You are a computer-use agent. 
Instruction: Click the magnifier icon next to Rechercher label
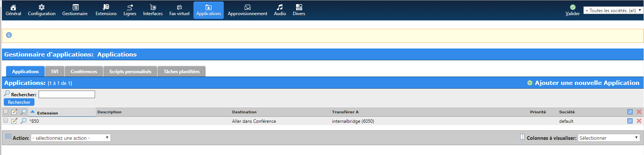pos(7,94)
